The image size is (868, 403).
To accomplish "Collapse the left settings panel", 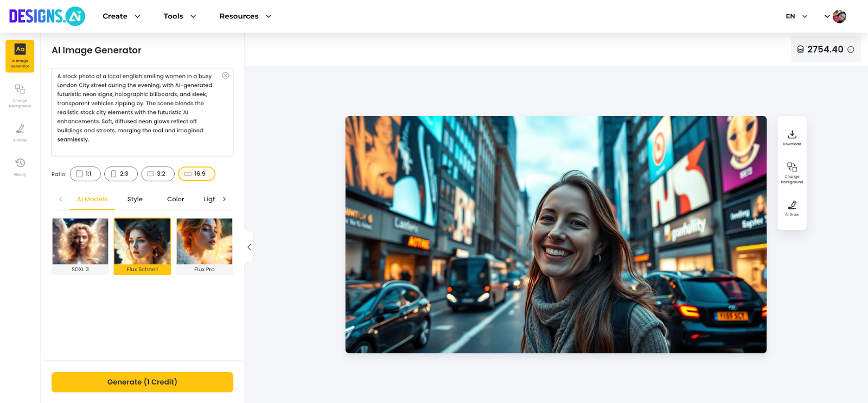I will 249,247.
